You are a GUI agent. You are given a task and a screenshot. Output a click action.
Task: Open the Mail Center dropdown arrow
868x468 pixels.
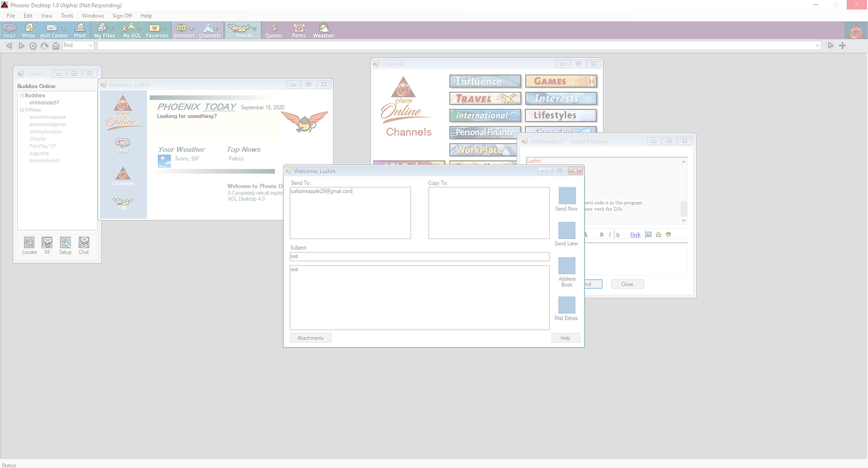pyautogui.click(x=64, y=28)
